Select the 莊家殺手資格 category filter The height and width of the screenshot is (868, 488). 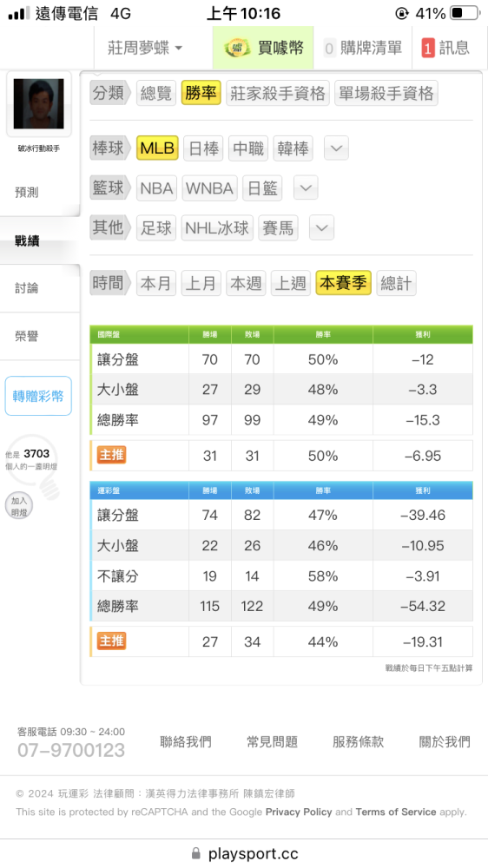pos(278,93)
